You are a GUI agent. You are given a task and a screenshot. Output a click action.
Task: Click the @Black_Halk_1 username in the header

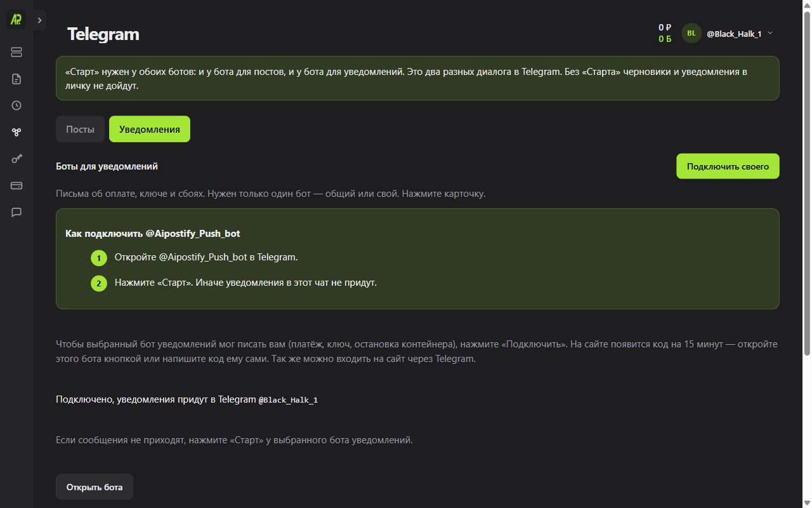tap(734, 34)
